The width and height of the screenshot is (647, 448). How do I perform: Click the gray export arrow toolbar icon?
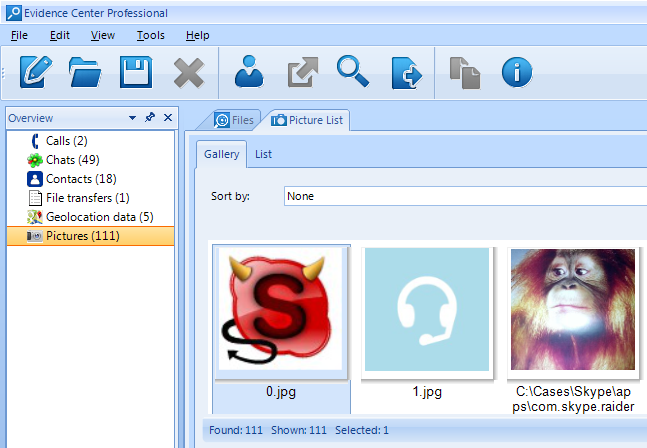(302, 72)
